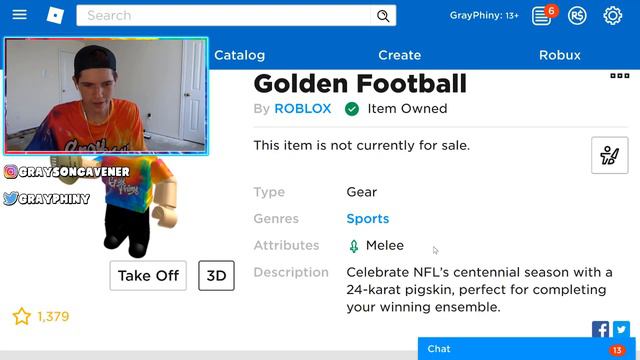The height and width of the screenshot is (360, 640).
Task: Open the three-dot item options menu
Action: coord(620,76)
